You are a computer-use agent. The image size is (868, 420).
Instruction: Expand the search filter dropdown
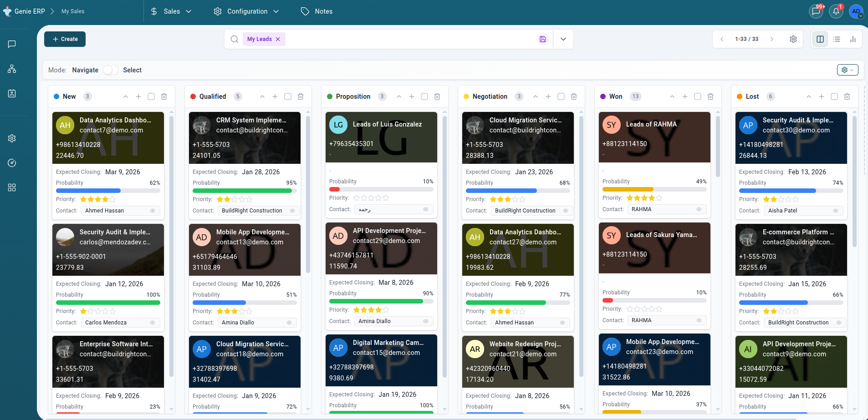click(x=564, y=39)
